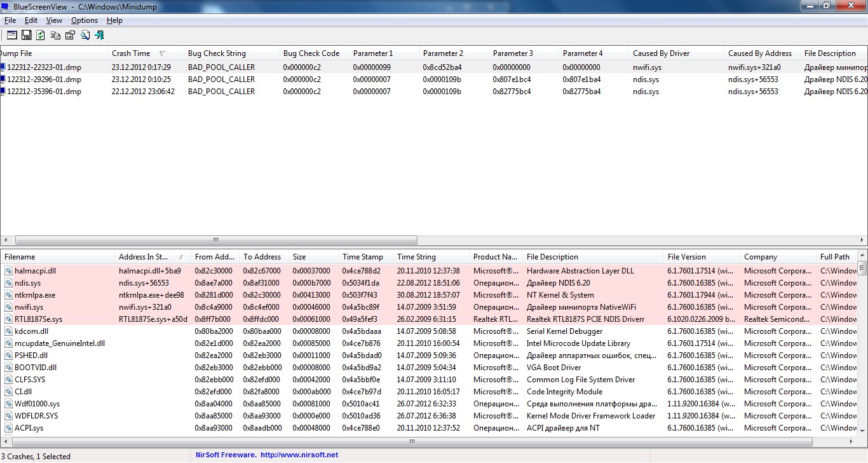Open the nirsoft.net link in status bar
Image resolution: width=868 pixels, height=463 pixels.
299,455
